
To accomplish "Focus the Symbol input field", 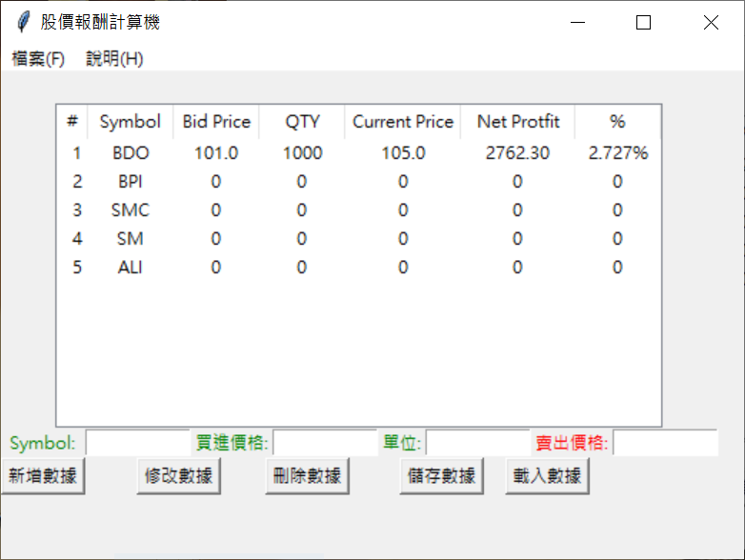I will (137, 443).
